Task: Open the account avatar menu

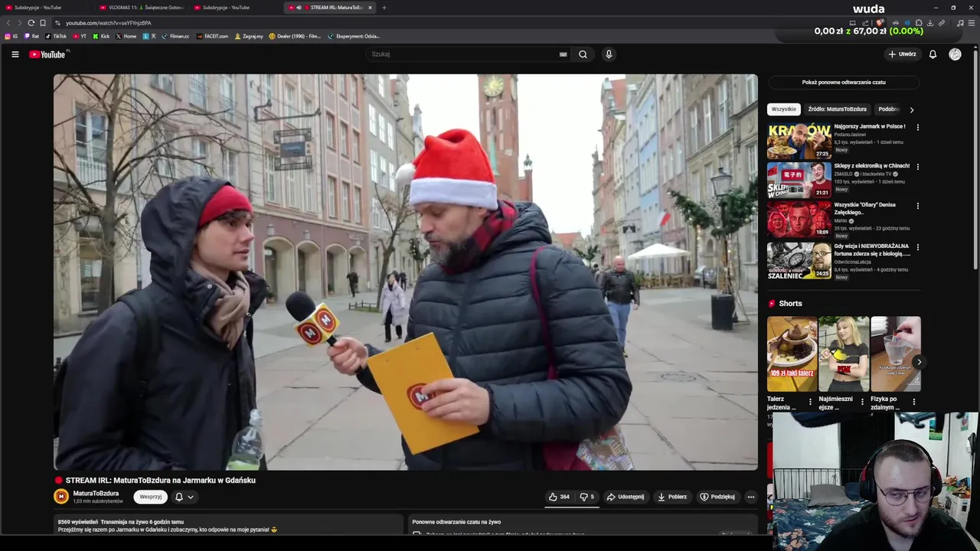Action: 955,54
